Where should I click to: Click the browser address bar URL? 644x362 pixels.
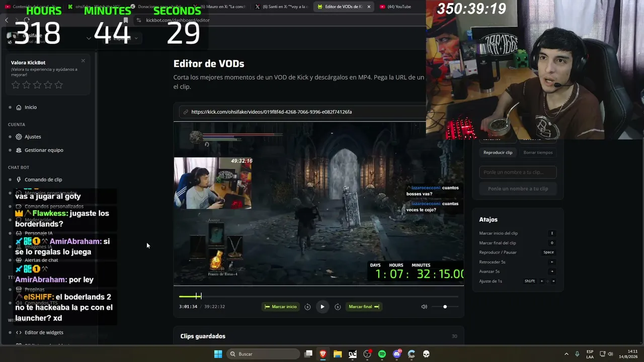[x=178, y=20]
